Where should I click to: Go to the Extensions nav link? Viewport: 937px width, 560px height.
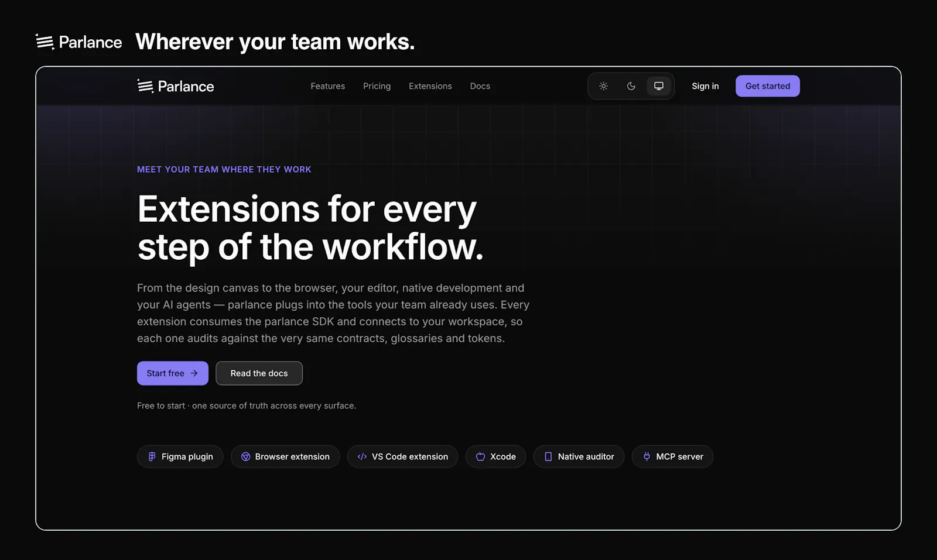pyautogui.click(x=430, y=86)
